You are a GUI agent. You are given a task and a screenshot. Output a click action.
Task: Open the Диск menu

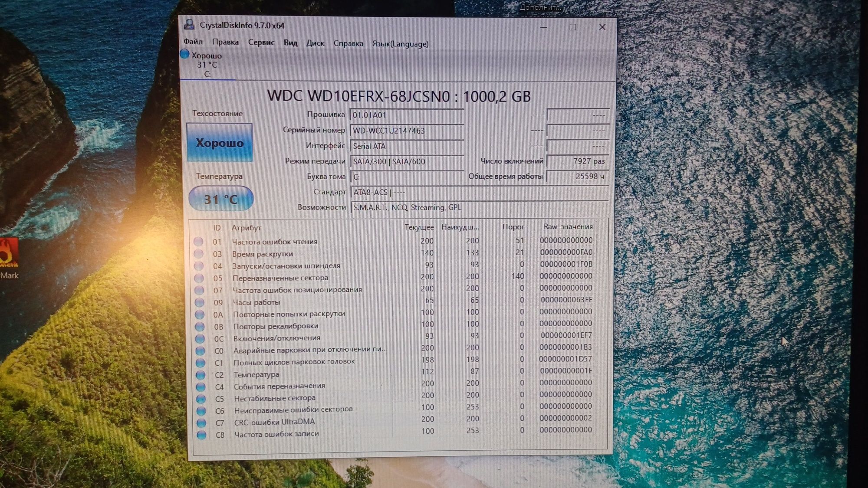[x=315, y=43]
